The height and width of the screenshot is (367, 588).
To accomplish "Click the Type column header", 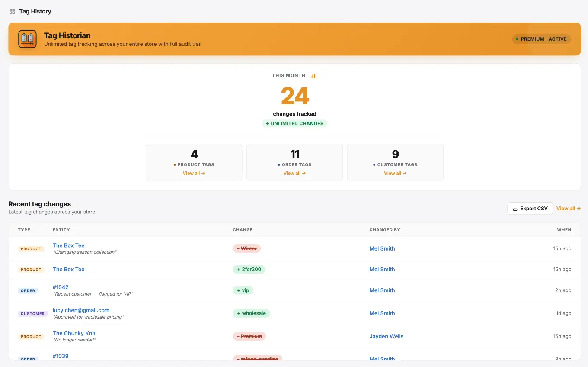I will click(24, 230).
